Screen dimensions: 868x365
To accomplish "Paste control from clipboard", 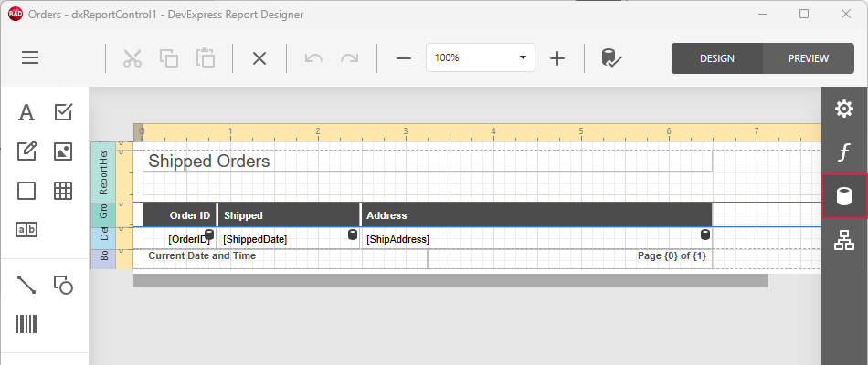I will point(205,58).
